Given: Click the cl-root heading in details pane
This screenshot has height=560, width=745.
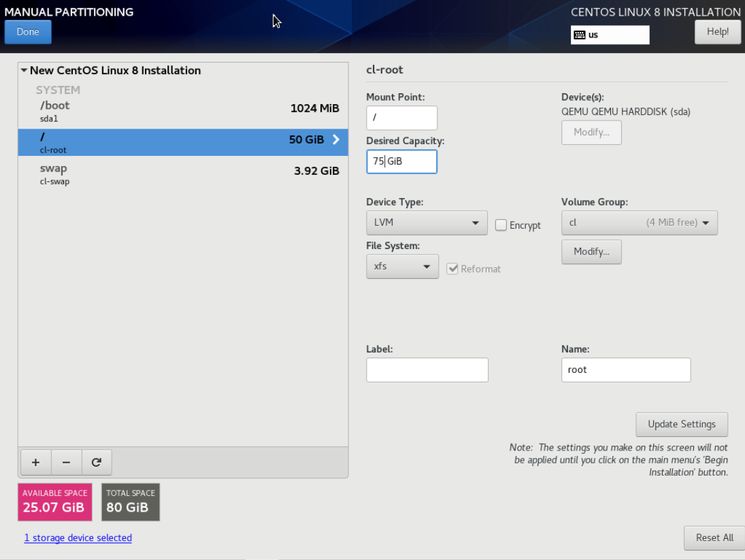Looking at the screenshot, I should tap(384, 70).
